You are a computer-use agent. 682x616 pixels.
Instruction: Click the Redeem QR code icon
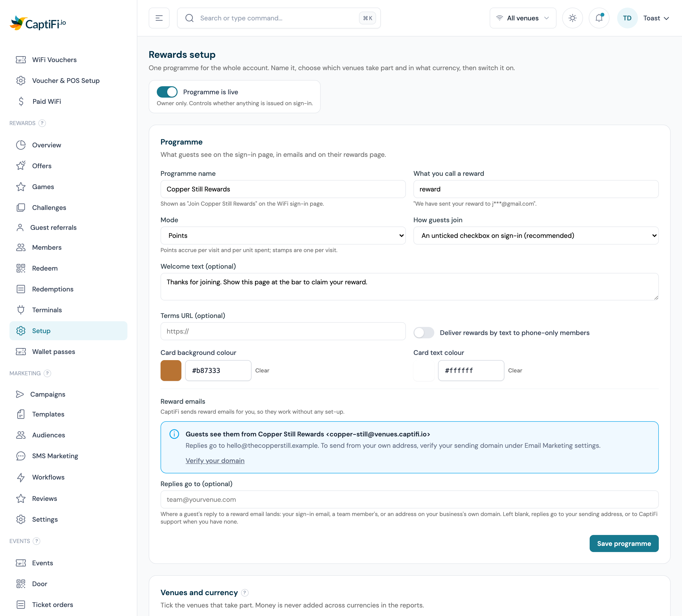click(21, 268)
